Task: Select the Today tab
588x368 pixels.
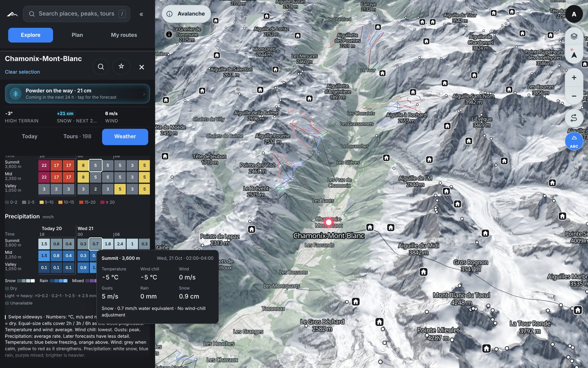Action: point(29,136)
